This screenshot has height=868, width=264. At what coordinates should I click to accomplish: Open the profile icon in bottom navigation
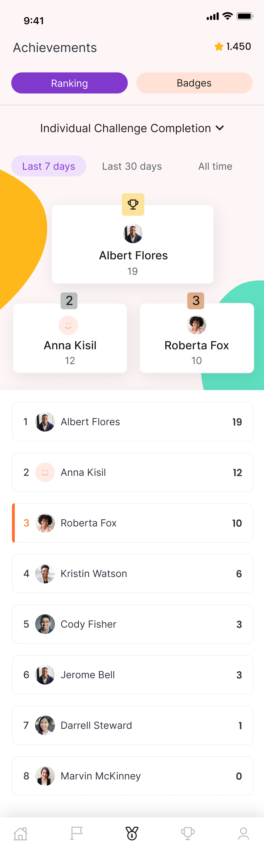(243, 833)
